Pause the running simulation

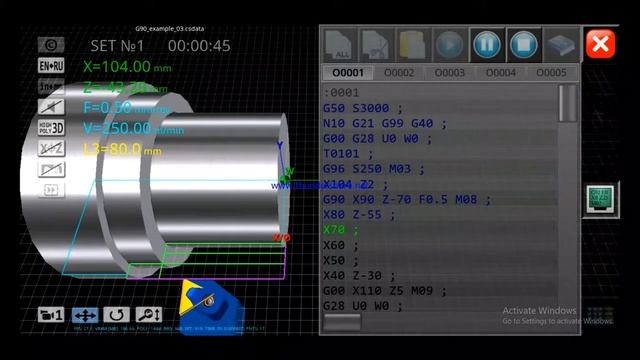click(x=487, y=45)
